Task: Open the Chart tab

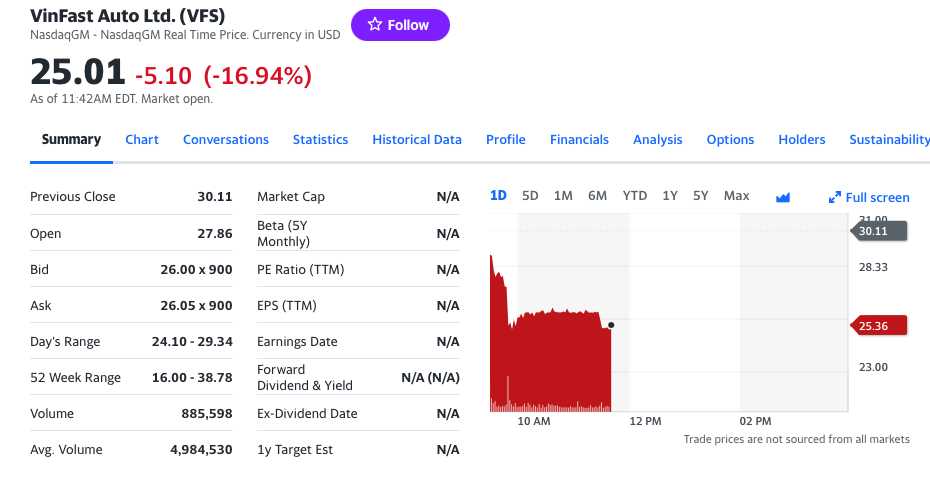Action: 142,139
